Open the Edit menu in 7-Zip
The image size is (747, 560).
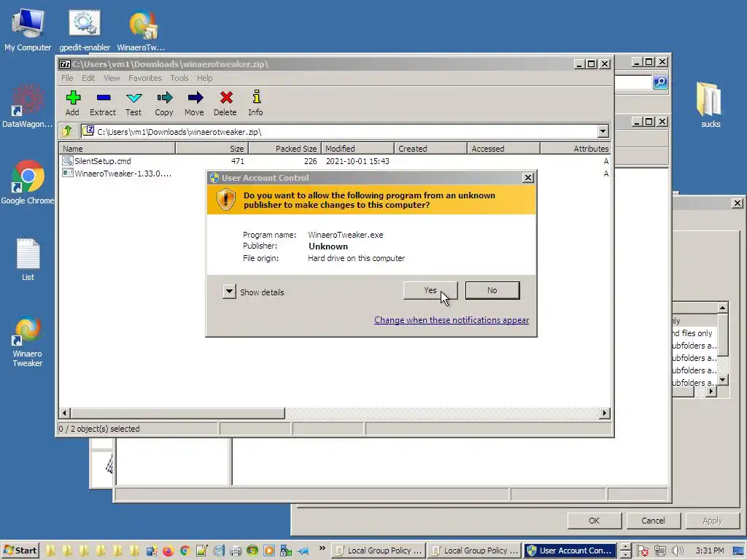pyautogui.click(x=88, y=78)
